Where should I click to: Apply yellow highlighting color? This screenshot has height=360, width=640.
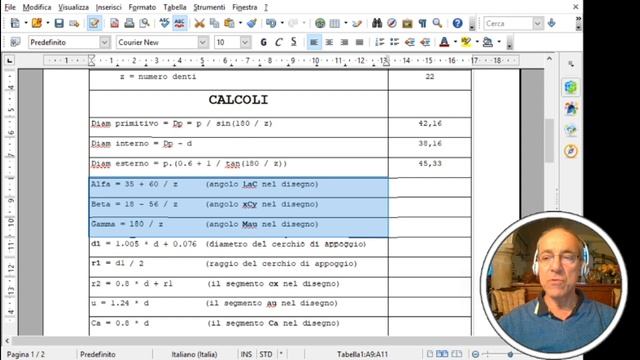click(466, 42)
